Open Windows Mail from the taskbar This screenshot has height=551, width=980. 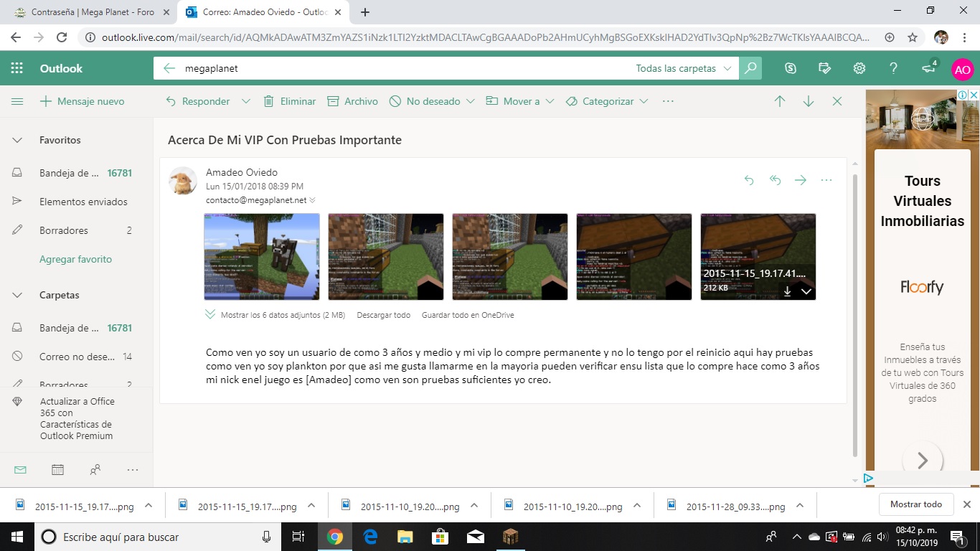(x=475, y=537)
